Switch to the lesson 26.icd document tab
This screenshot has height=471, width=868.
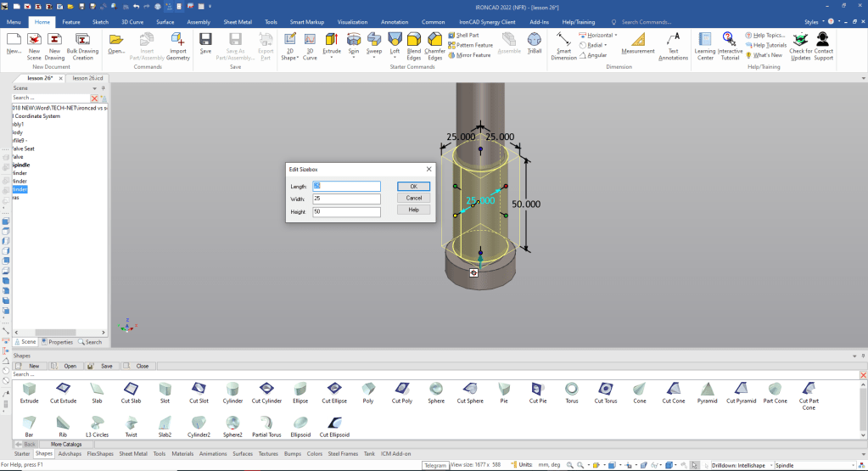click(88, 77)
